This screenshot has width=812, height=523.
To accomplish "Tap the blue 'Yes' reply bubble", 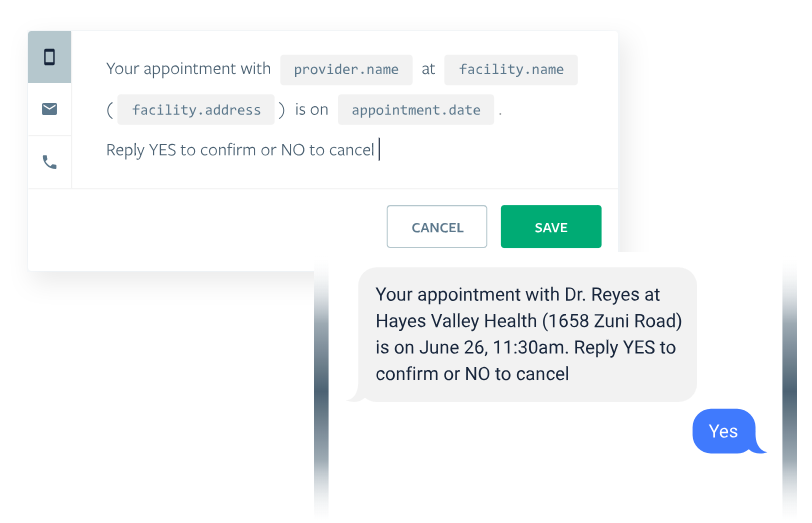I will 726,431.
